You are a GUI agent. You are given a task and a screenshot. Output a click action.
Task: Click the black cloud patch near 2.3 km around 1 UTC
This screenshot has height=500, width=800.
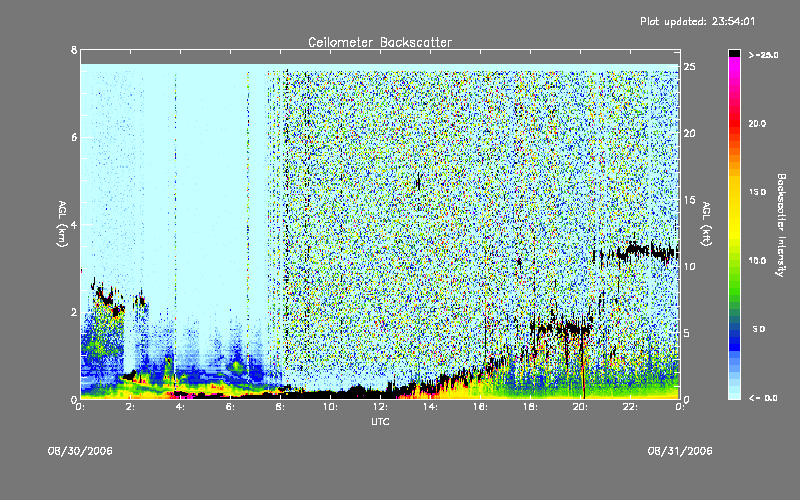coord(107,299)
